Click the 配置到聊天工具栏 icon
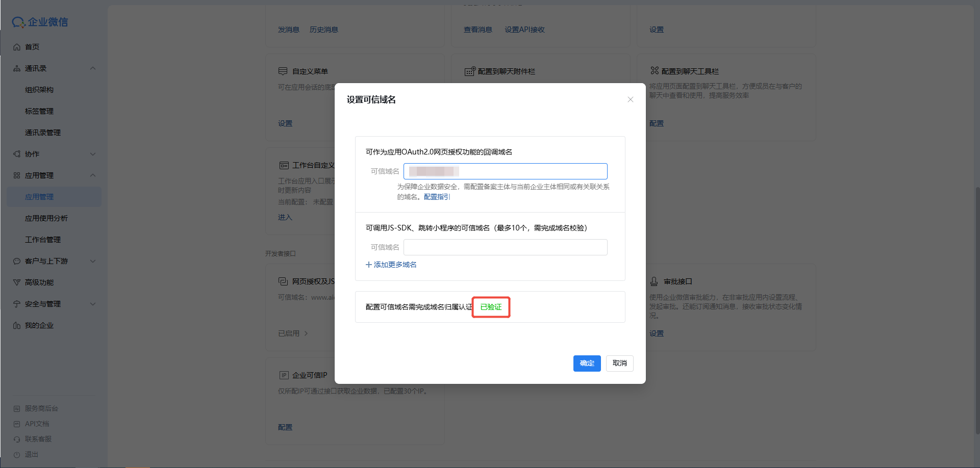 (x=655, y=71)
